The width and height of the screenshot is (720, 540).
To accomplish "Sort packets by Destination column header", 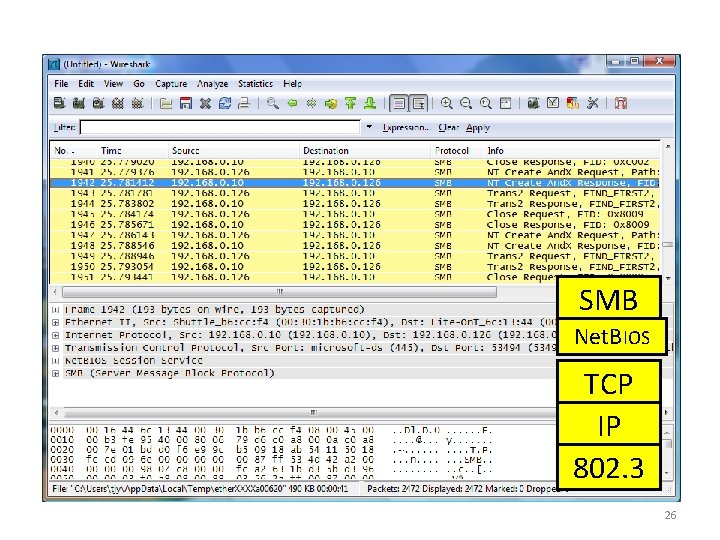I will (x=366, y=151).
